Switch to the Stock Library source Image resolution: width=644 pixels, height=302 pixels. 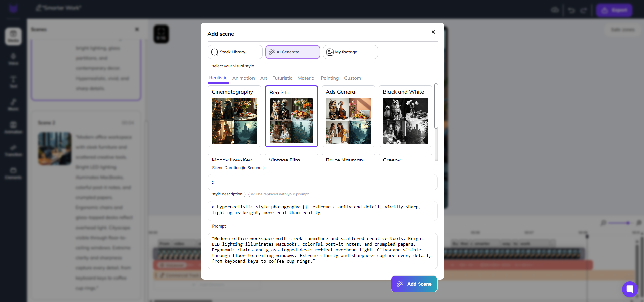pos(235,52)
